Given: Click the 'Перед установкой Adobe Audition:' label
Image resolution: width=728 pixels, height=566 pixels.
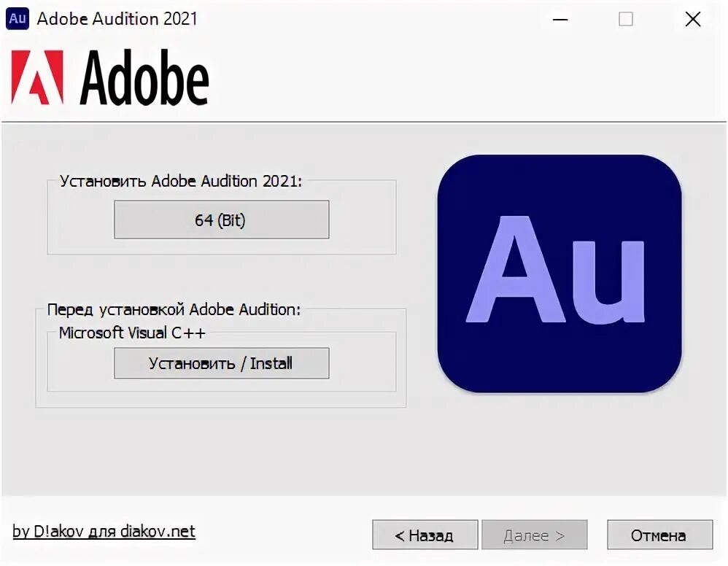Looking at the screenshot, I should [174, 309].
